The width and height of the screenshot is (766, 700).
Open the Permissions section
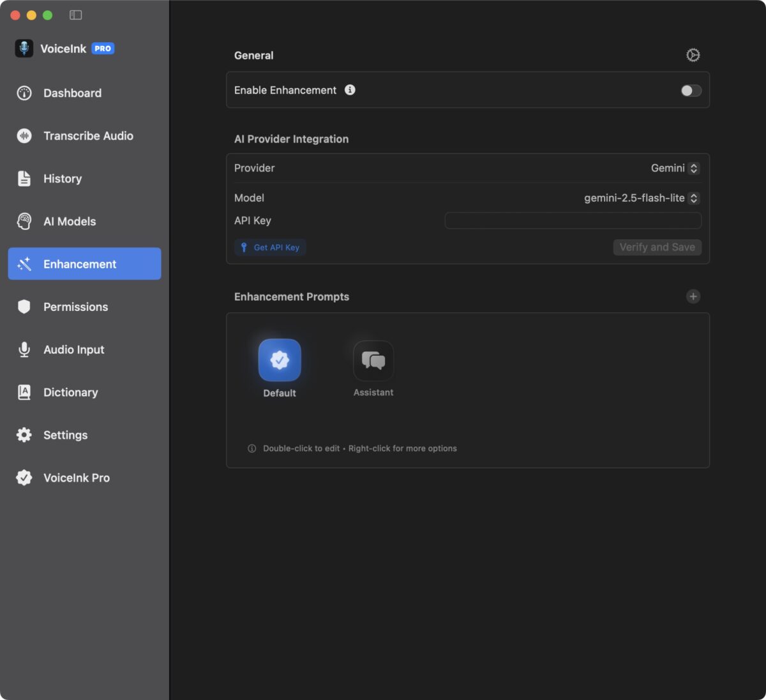tap(84, 307)
